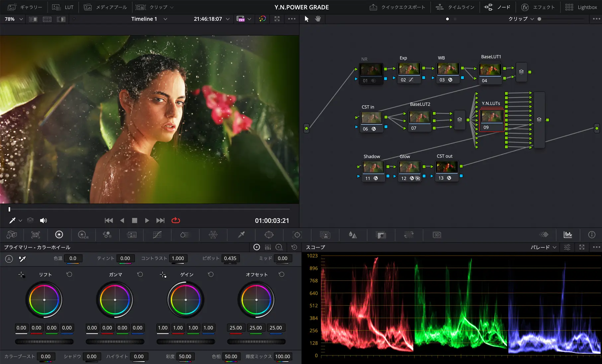Switch to the Lightbox view

coord(581,7)
